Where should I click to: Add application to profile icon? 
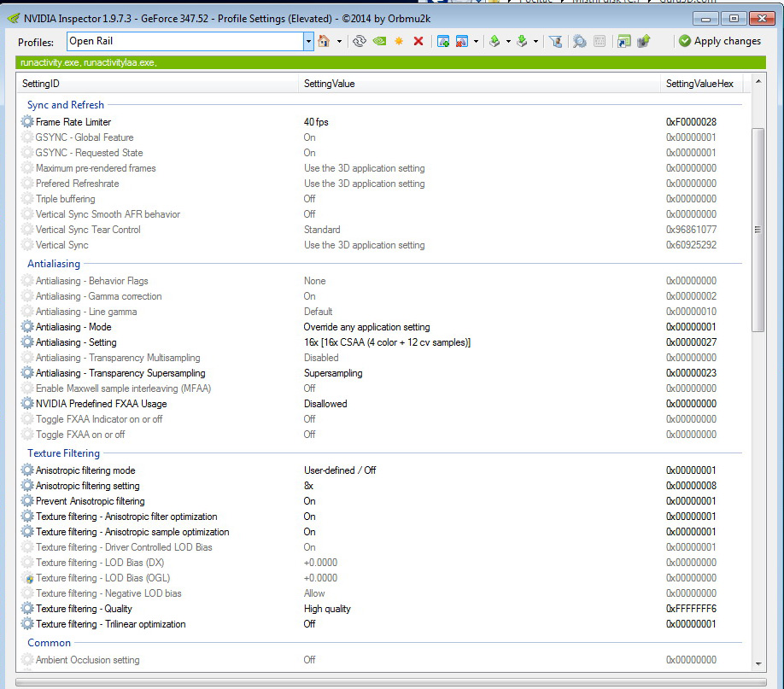click(x=443, y=41)
